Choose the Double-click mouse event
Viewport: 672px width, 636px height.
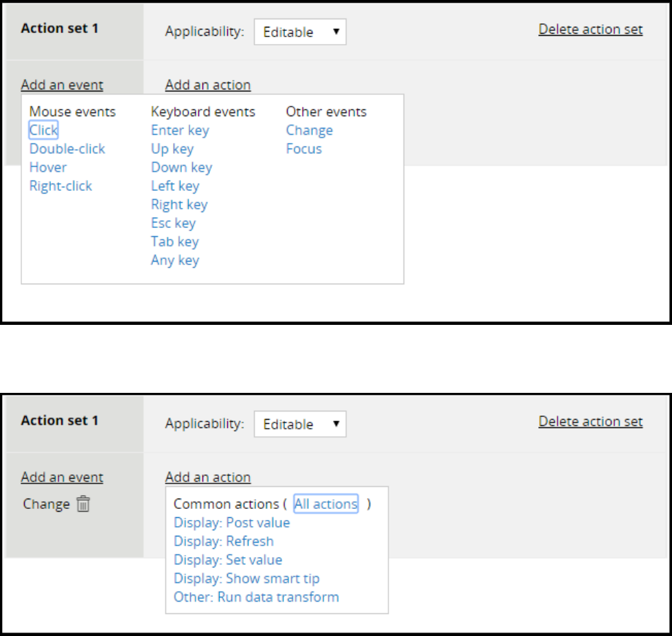[x=67, y=149]
